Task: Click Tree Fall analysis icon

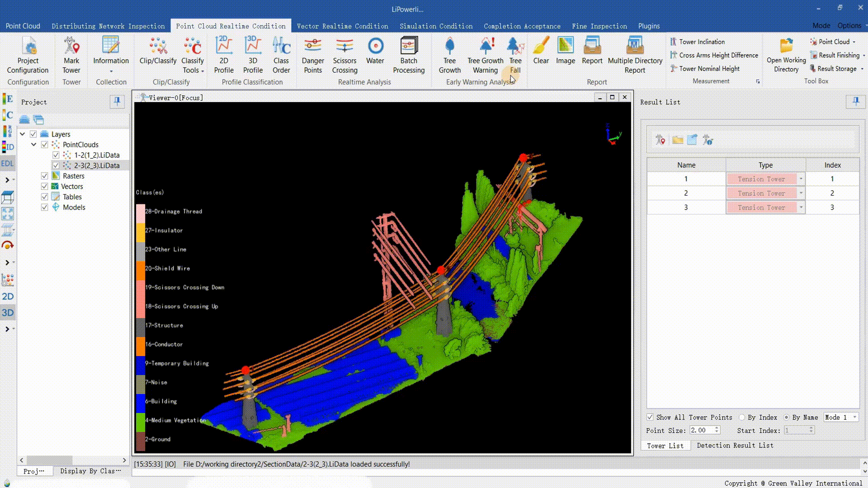Action: [515, 47]
